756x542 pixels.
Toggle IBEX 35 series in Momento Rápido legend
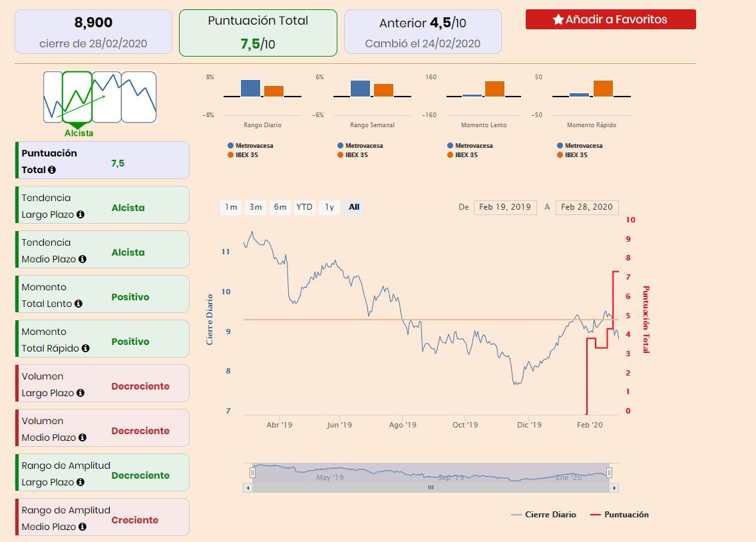pos(573,154)
